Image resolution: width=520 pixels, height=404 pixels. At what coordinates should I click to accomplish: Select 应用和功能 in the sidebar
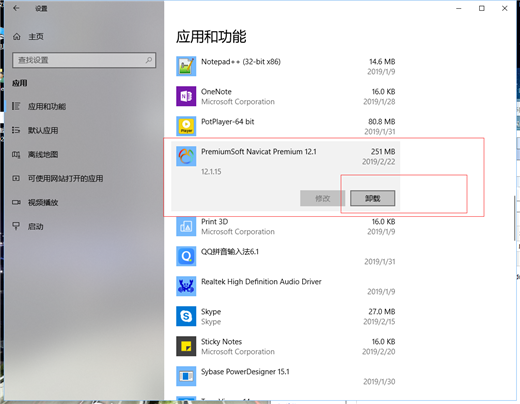(x=47, y=106)
